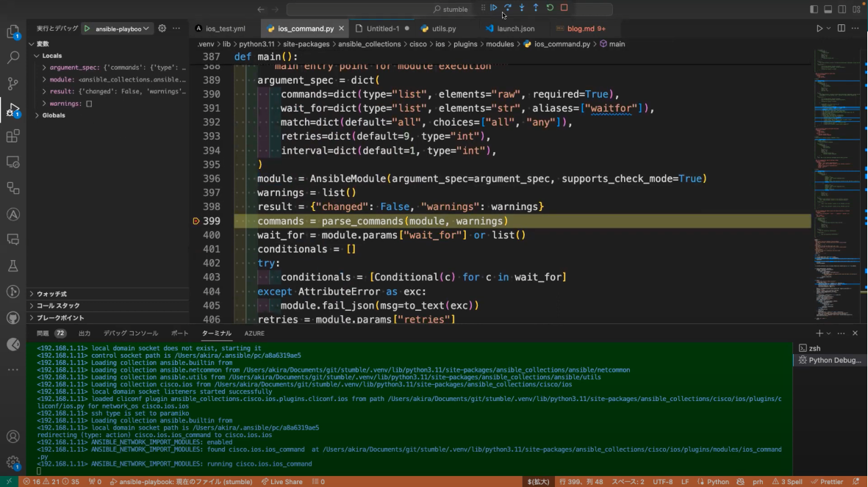Open the Extensions view in activity bar

12,136
